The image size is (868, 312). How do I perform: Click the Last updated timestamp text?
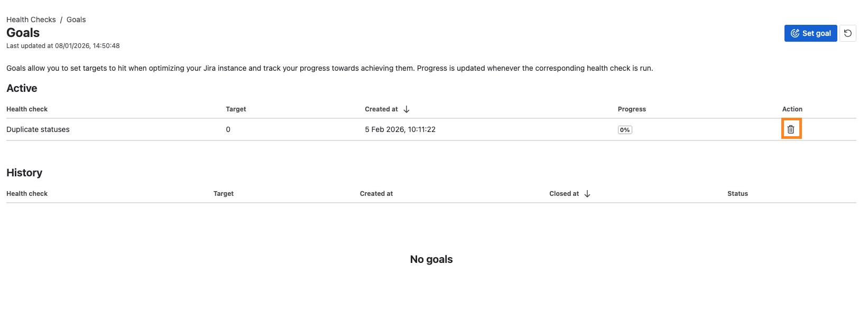click(x=63, y=45)
